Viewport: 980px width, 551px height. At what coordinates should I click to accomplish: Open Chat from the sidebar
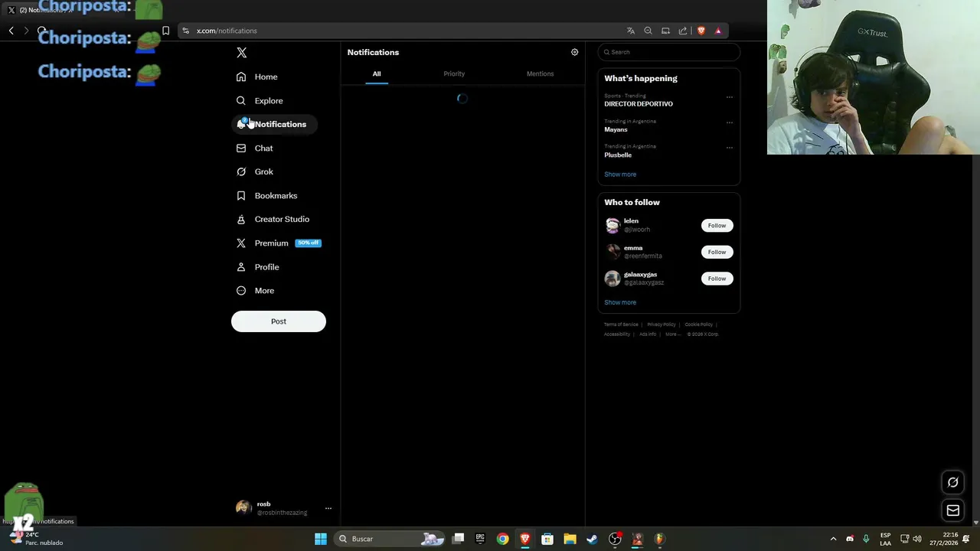[254, 148]
